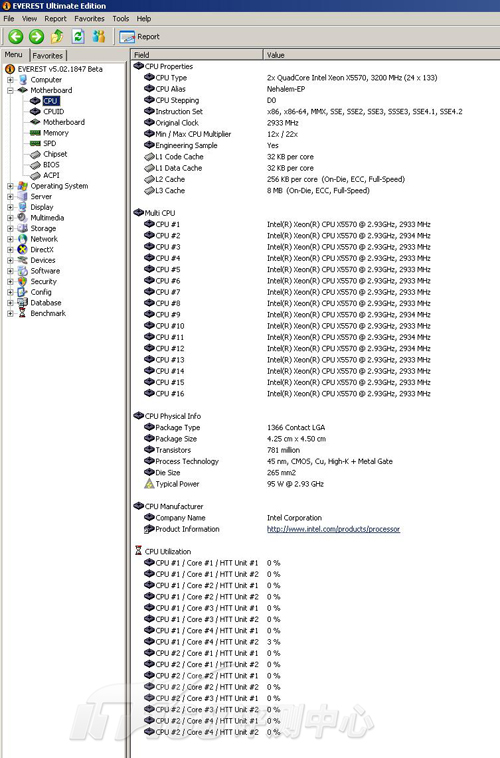Collapse the Motherboard tree node
The image size is (500, 758).
tap(10, 90)
